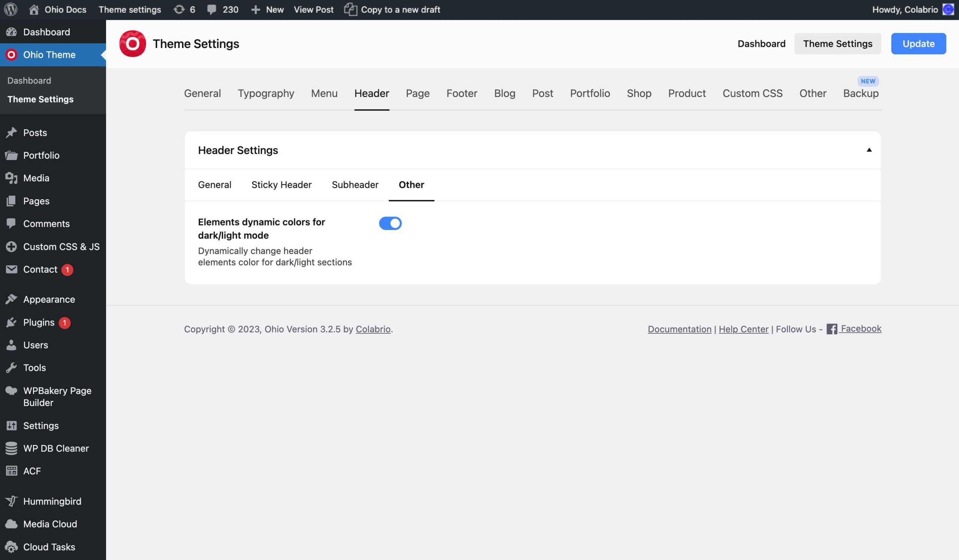Click the Portfolio folder icon
The width and height of the screenshot is (959, 560).
[11, 155]
